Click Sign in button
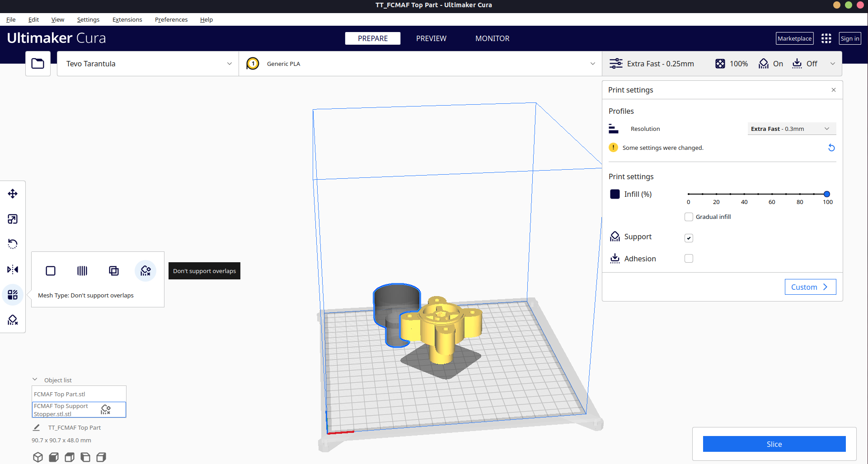 click(850, 38)
